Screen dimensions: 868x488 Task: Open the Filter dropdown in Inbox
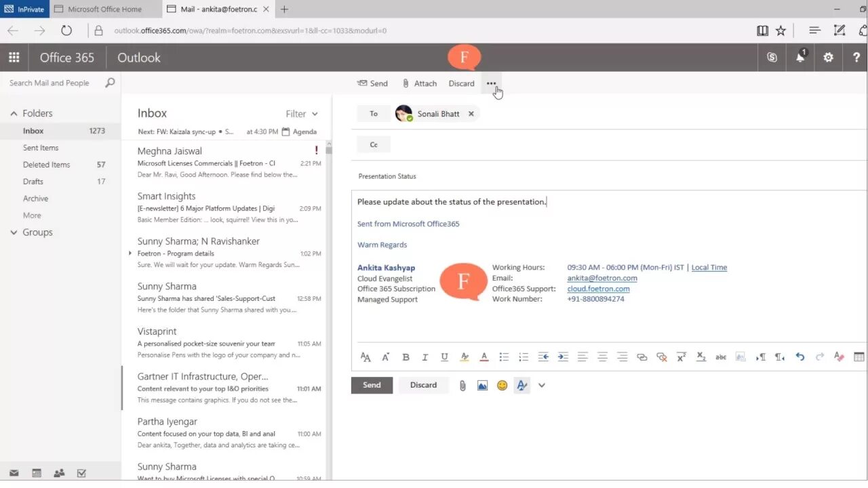click(302, 114)
